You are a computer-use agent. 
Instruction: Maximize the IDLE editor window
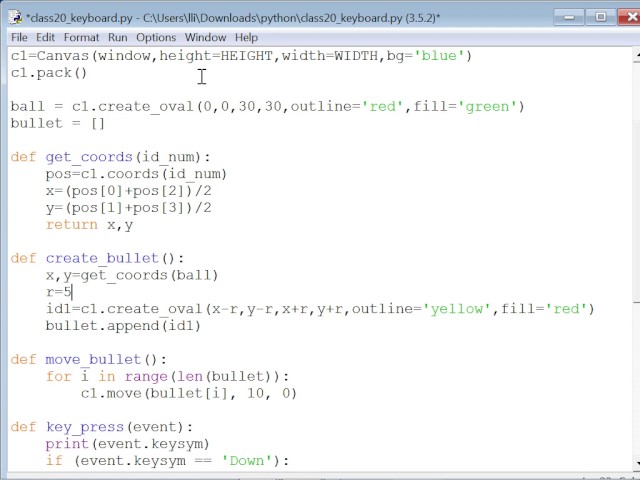click(601, 17)
